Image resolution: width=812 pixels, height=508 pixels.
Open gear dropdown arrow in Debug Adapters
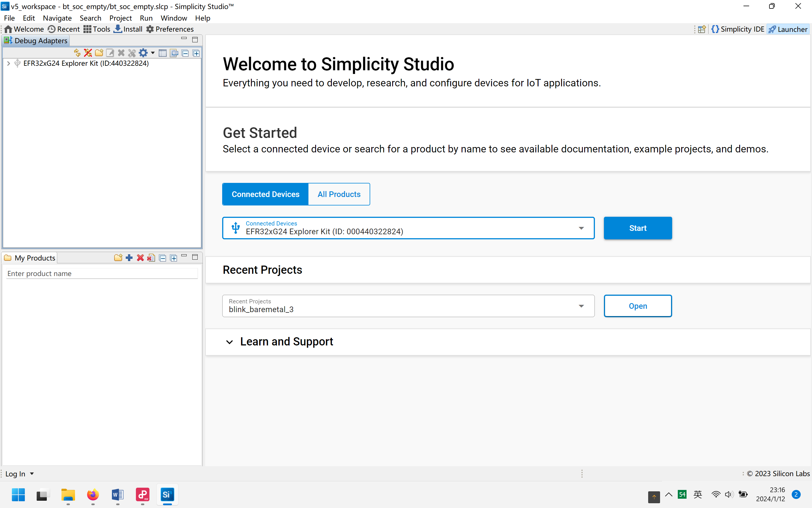point(153,53)
